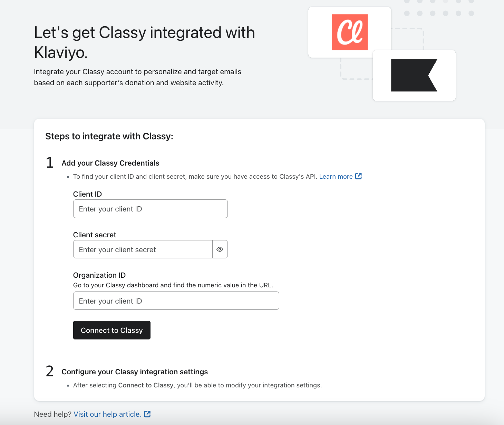Focus the Client ID input field
Image resolution: width=504 pixels, height=425 pixels.
150,209
